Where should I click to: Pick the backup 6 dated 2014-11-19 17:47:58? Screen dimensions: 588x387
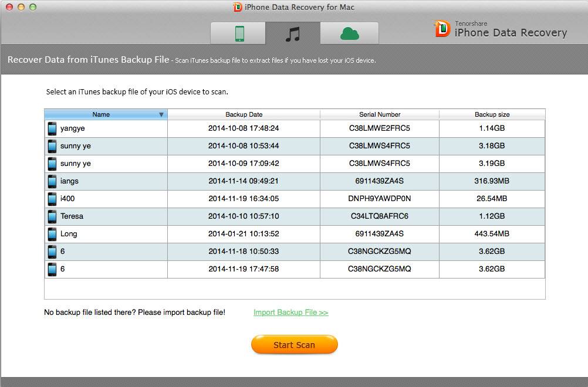(244, 269)
